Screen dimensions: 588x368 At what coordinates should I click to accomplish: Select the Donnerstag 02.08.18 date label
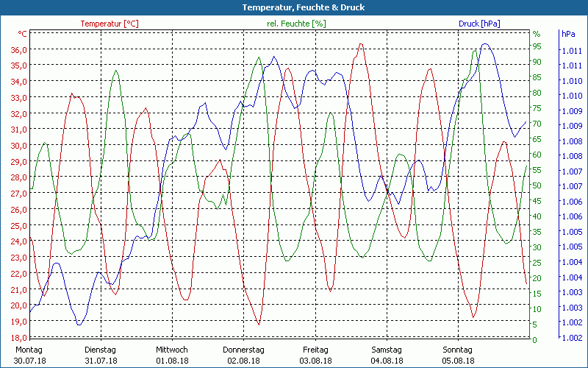tap(243, 355)
